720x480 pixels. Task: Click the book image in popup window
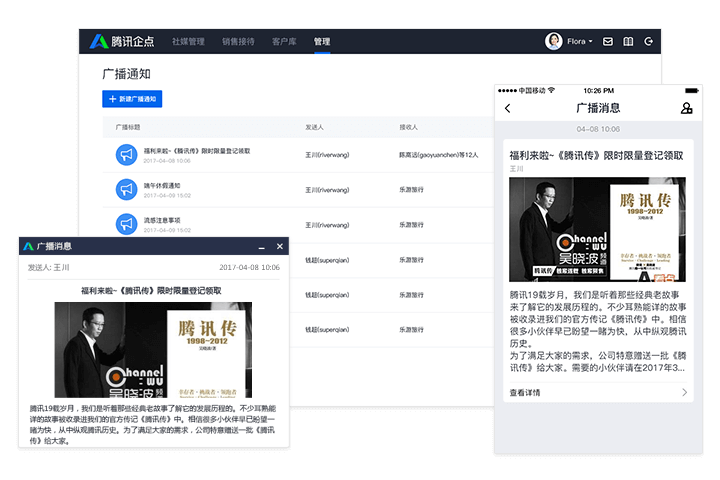click(153, 350)
